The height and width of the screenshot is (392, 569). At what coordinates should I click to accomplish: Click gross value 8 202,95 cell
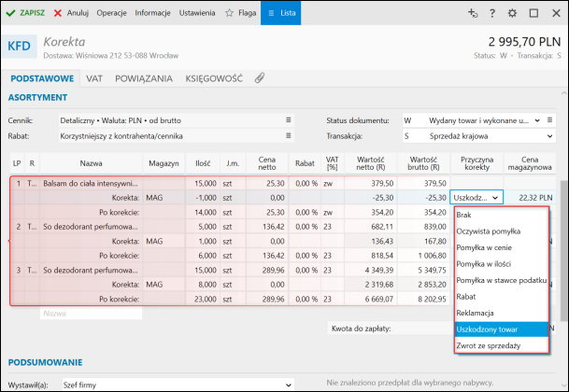pos(424,300)
